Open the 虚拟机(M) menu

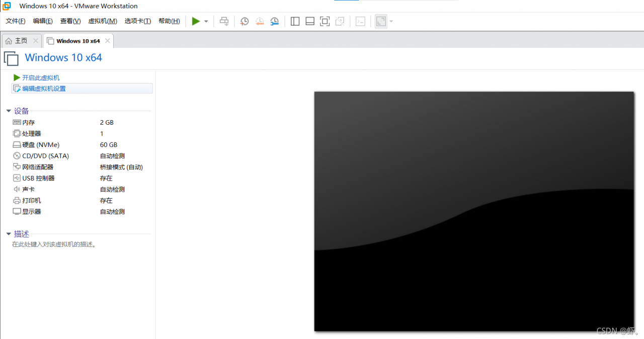tap(102, 21)
